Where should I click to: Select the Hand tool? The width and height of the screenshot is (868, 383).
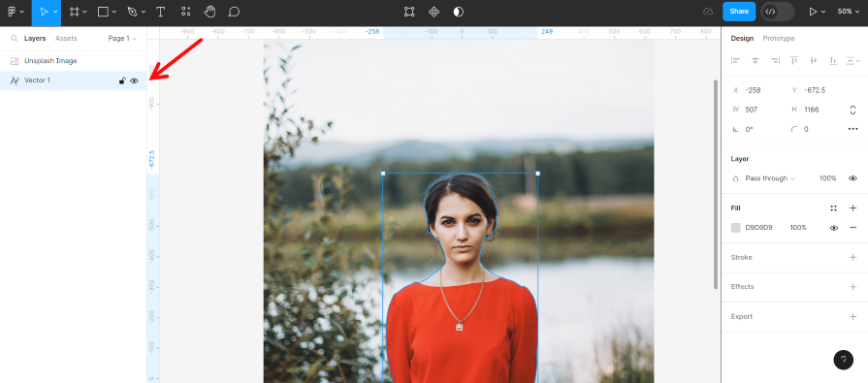pyautogui.click(x=209, y=12)
